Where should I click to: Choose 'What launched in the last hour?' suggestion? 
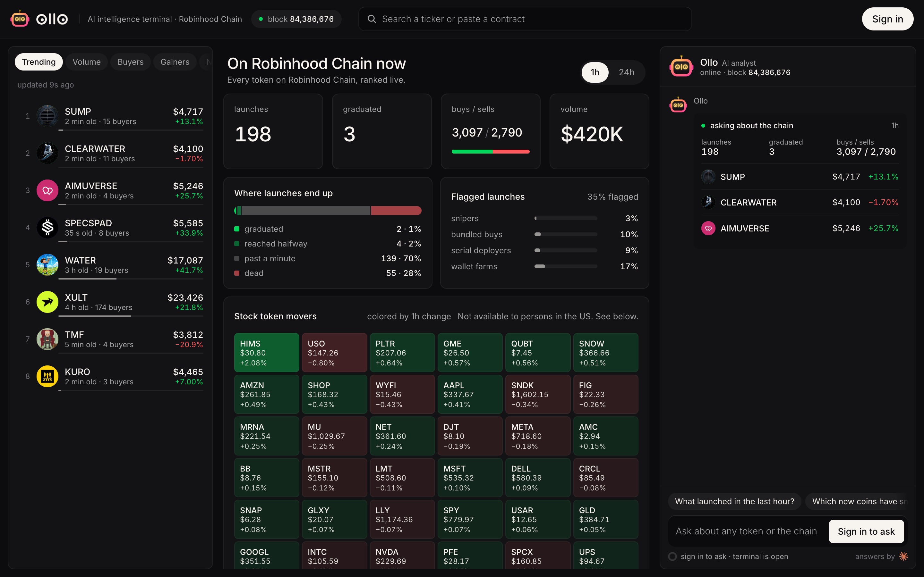[x=734, y=501]
